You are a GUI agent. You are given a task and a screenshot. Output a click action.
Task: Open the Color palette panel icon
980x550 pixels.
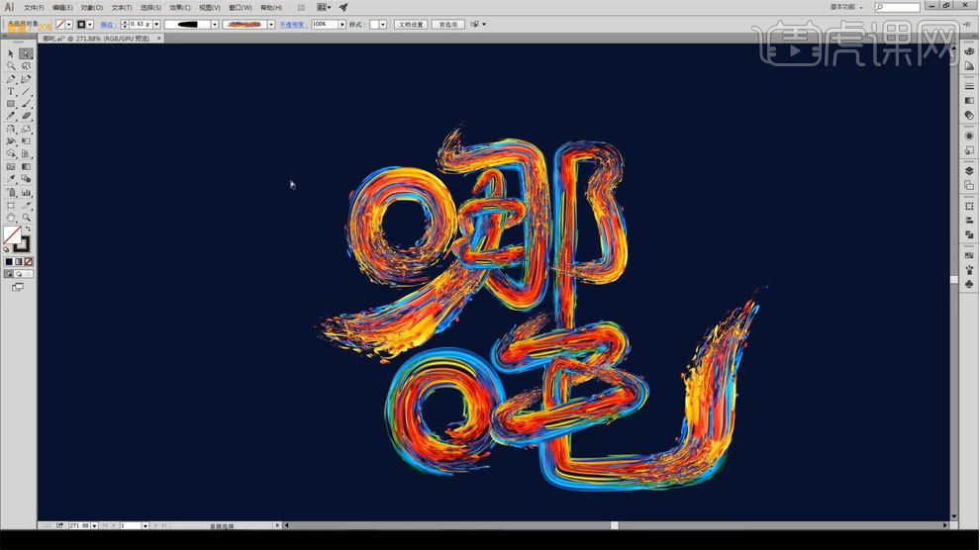pyautogui.click(x=969, y=51)
